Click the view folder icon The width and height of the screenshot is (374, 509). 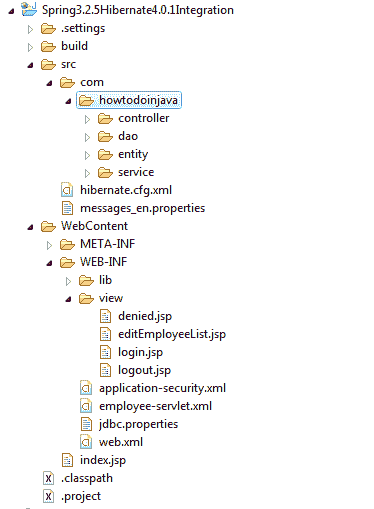tap(86, 299)
